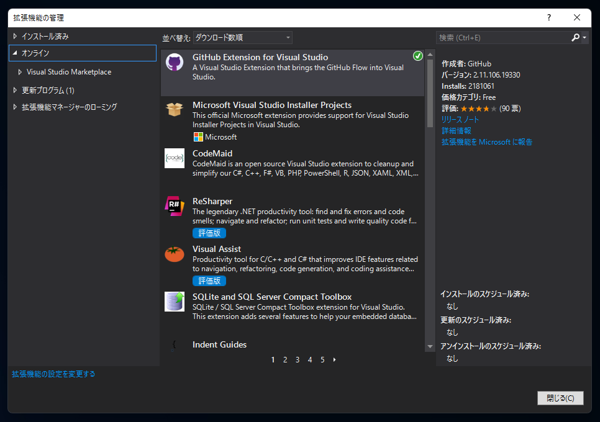Click the Visual Assist tomato icon
The height and width of the screenshot is (422, 600).
[x=174, y=254]
